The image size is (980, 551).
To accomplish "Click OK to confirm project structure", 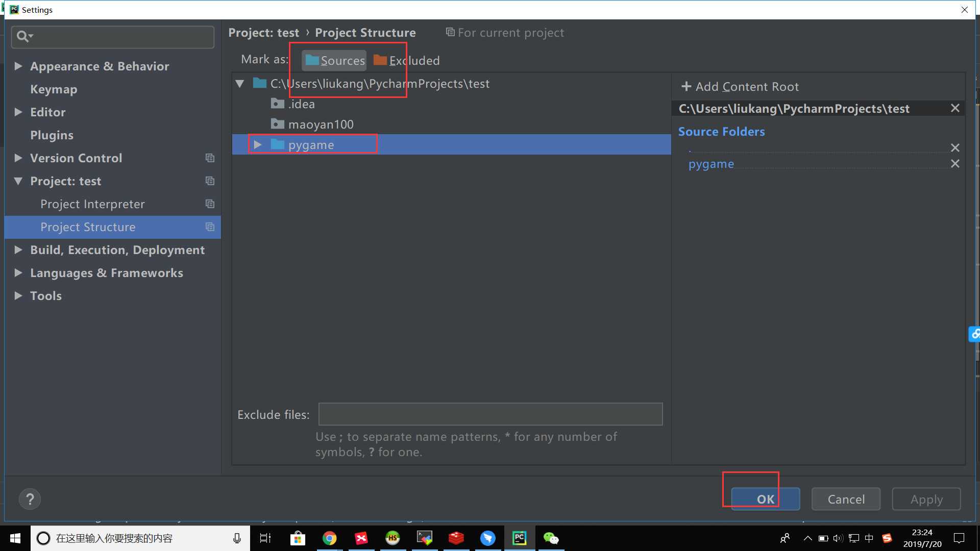I will [x=765, y=499].
